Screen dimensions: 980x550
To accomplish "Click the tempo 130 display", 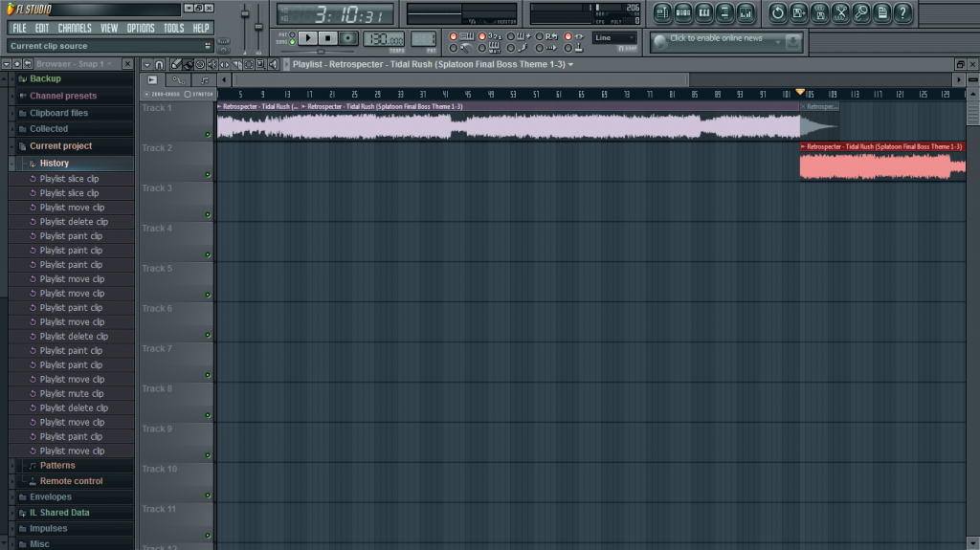I will click(x=384, y=39).
